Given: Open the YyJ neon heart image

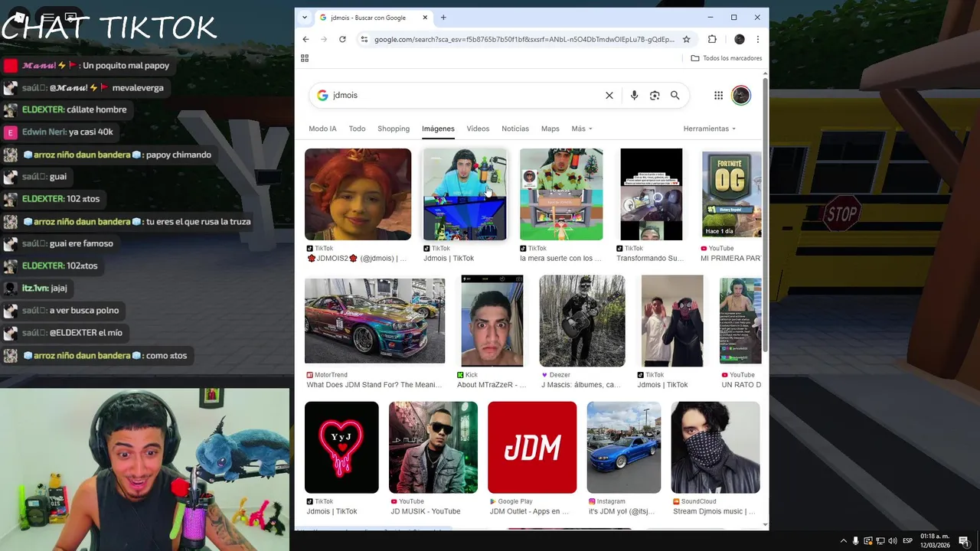Looking at the screenshot, I should [x=341, y=448].
